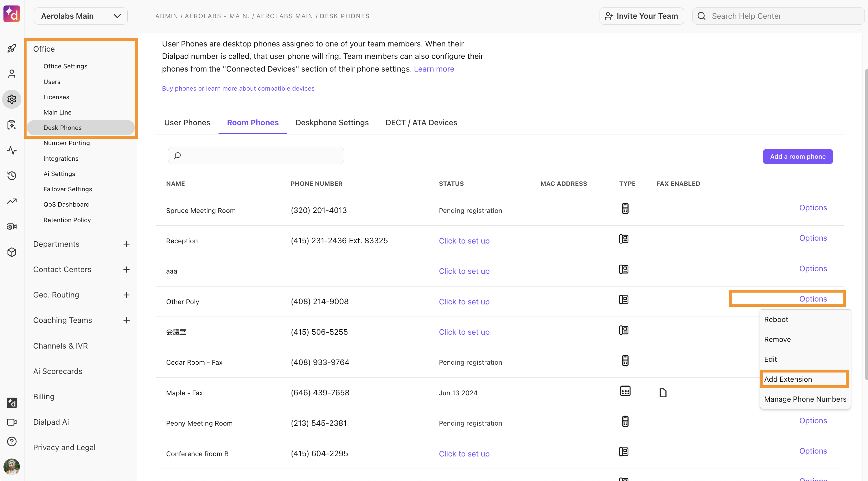Click the Reception row device type icon
The height and width of the screenshot is (481, 868).
pos(624,239)
